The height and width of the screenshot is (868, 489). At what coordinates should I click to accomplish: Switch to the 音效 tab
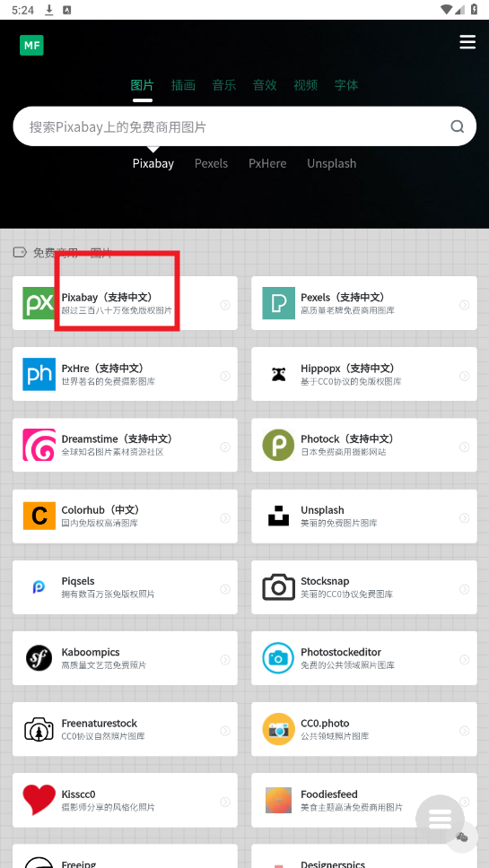click(265, 84)
